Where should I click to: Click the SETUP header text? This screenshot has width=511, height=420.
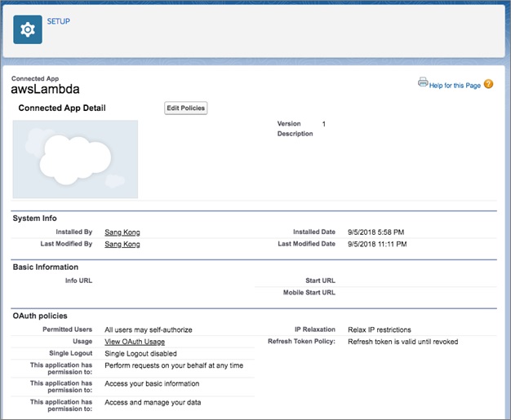click(x=58, y=21)
